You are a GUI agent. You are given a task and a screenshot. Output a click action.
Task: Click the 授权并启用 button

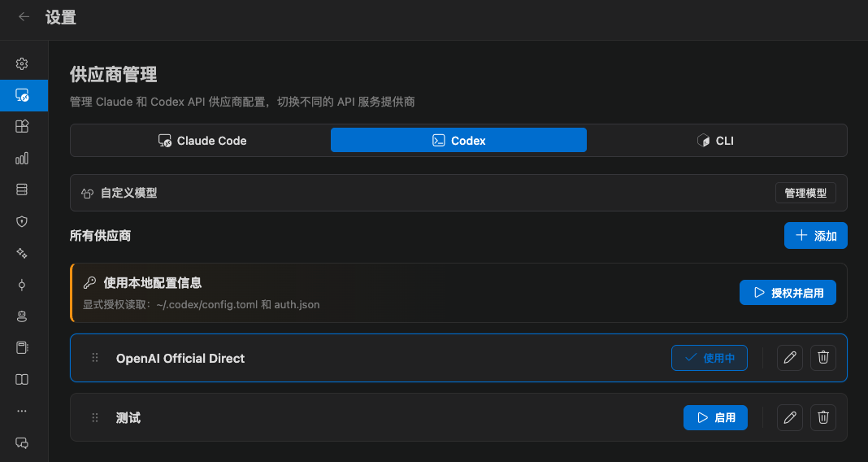[x=788, y=293]
